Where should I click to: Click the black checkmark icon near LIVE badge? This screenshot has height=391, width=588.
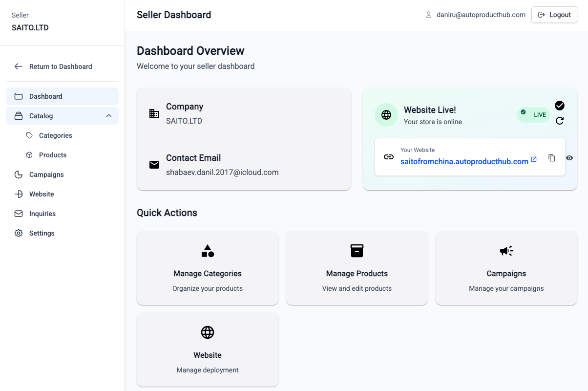(x=559, y=106)
